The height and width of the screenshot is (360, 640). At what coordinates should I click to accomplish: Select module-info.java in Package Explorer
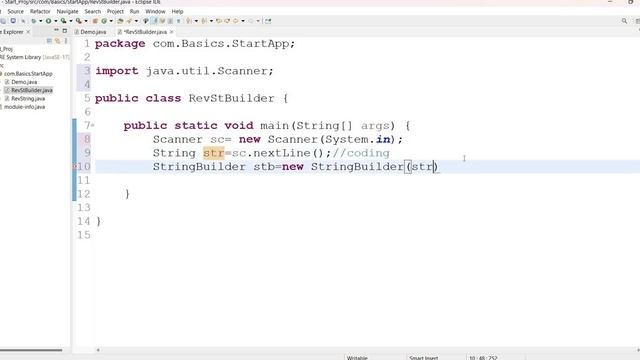pyautogui.click(x=24, y=107)
